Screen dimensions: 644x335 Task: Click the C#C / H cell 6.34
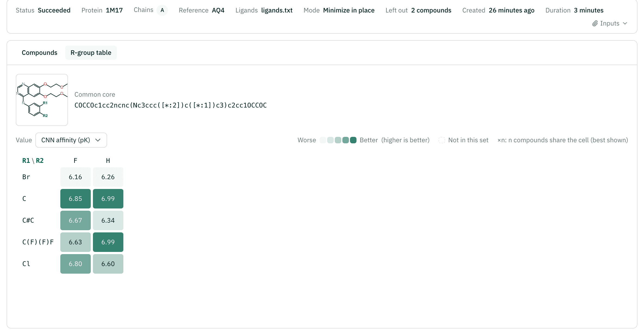(x=108, y=220)
